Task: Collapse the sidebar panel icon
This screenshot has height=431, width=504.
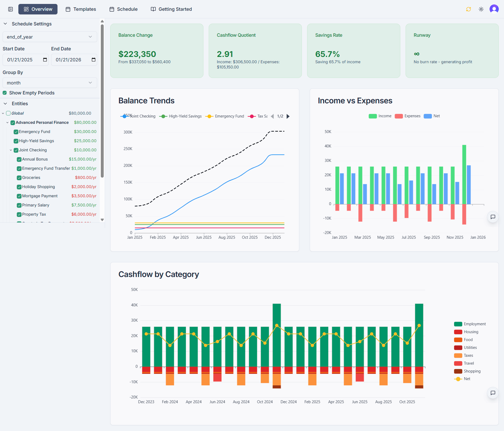Action: [x=10, y=9]
